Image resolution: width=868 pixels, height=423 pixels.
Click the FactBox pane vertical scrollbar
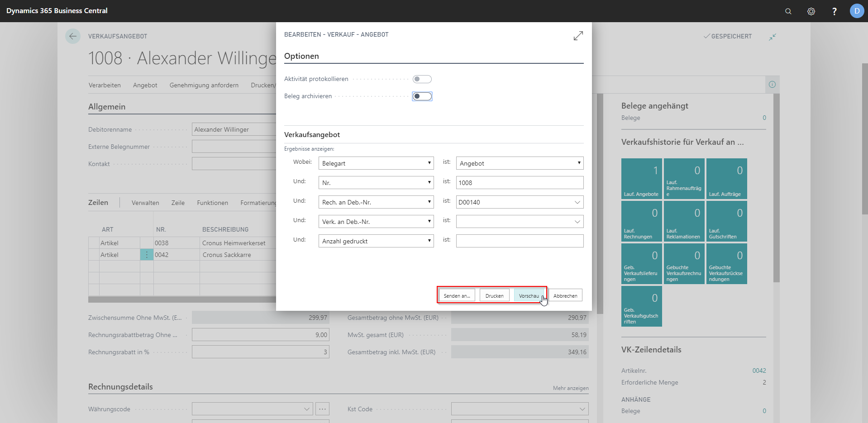pyautogui.click(x=776, y=188)
